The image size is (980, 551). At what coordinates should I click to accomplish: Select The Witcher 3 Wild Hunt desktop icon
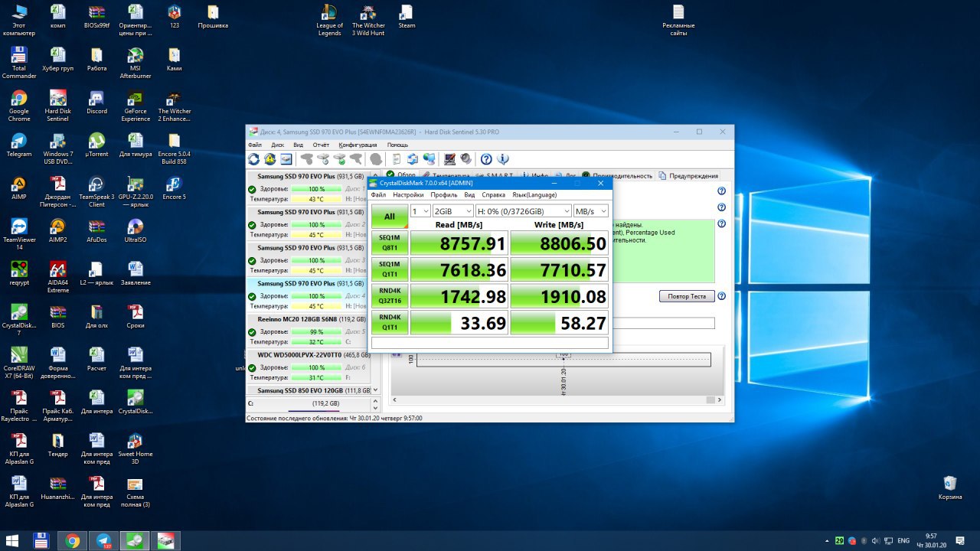tap(368, 20)
